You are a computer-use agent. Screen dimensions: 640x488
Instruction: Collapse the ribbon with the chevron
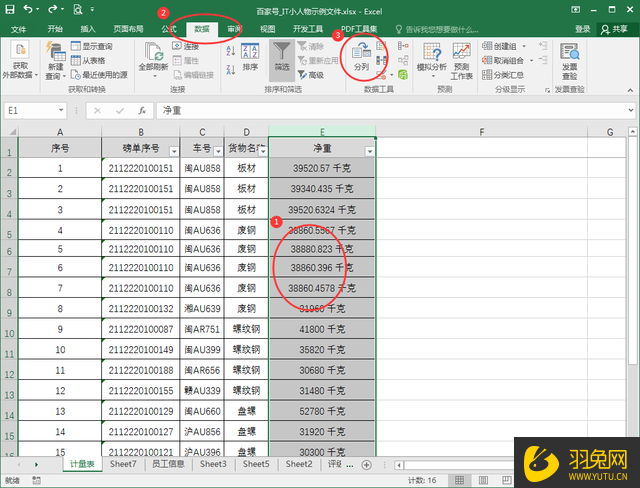[x=631, y=90]
